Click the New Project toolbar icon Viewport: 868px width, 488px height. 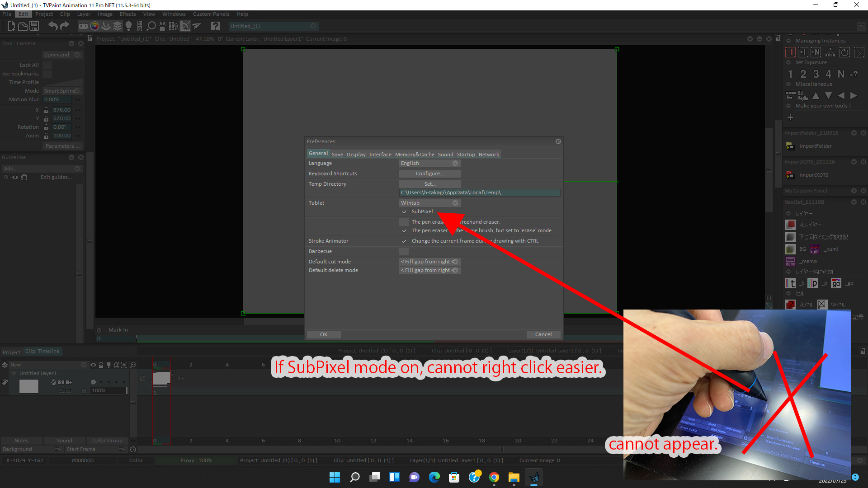[11, 26]
